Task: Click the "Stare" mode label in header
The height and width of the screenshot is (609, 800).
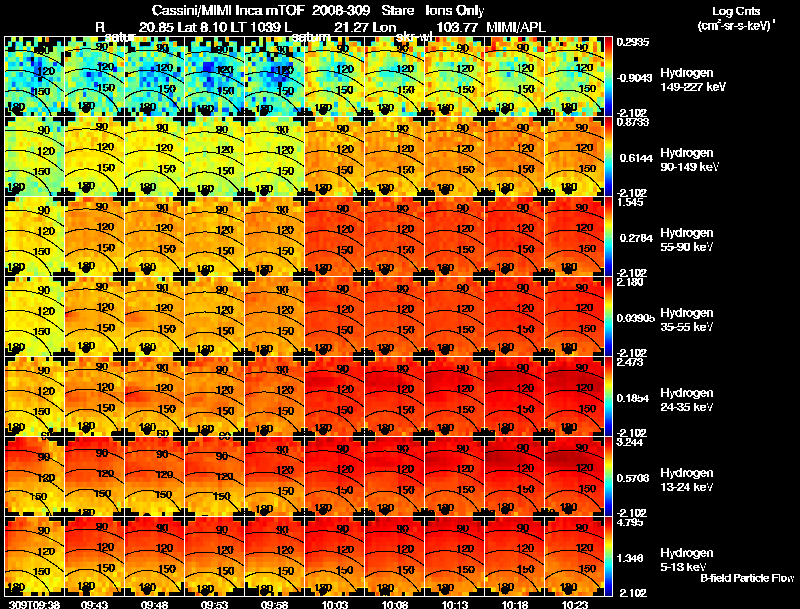Action: click(x=398, y=11)
